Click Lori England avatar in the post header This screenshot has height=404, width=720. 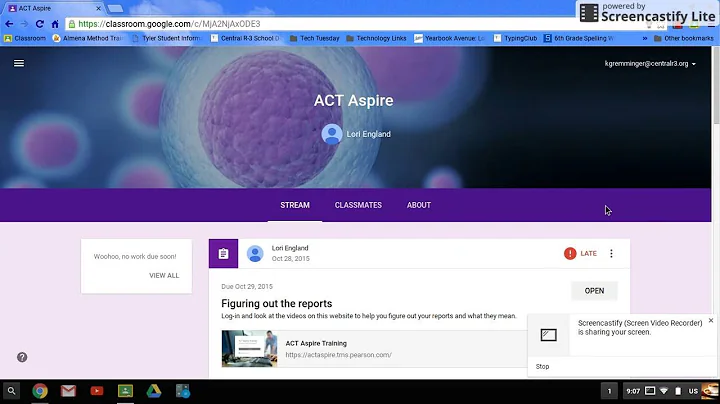point(255,253)
